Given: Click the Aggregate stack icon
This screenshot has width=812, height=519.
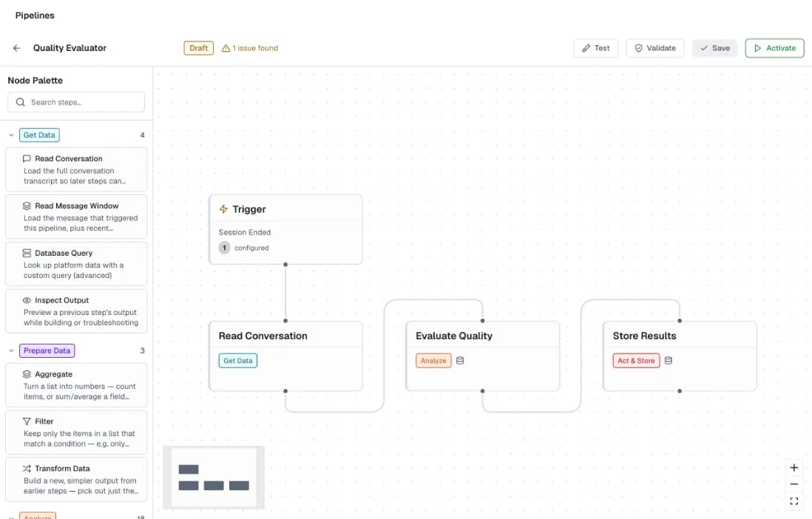Looking at the screenshot, I should click(x=27, y=374).
